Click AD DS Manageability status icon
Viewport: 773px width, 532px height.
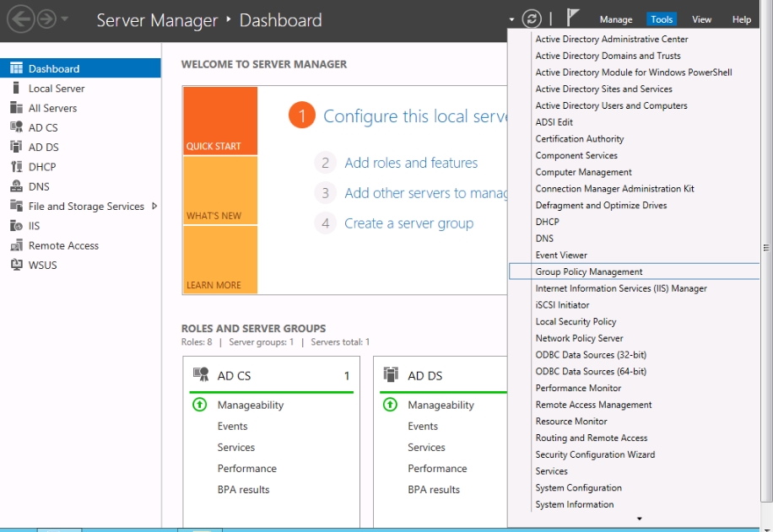click(390, 405)
